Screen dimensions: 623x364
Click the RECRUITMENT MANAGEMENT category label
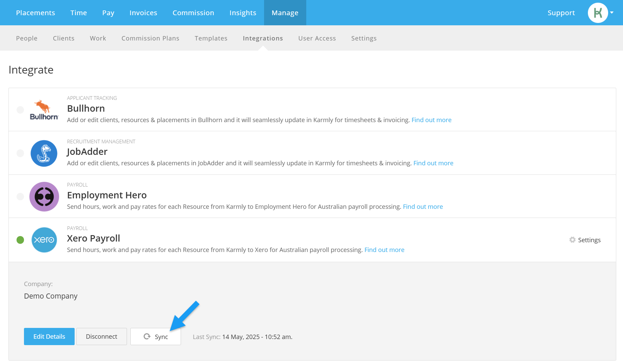point(101,141)
